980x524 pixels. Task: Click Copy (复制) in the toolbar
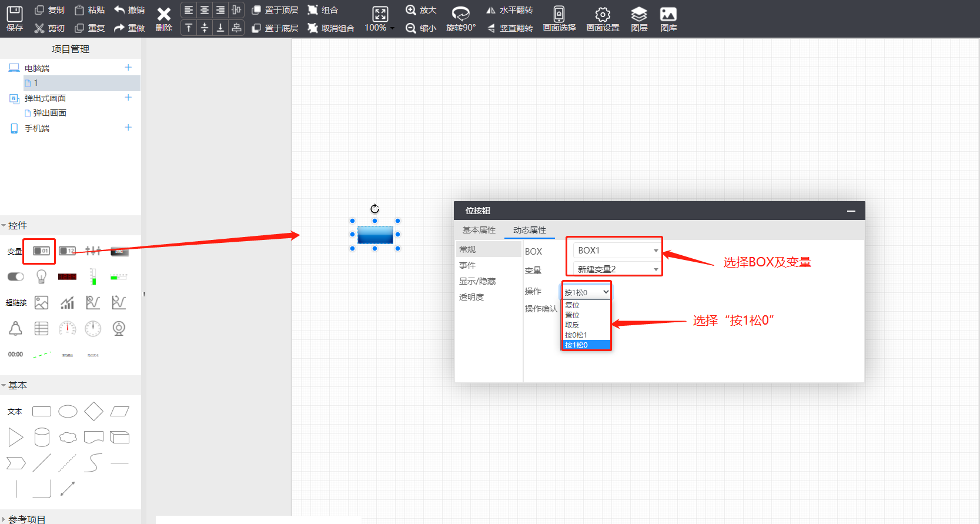49,10
